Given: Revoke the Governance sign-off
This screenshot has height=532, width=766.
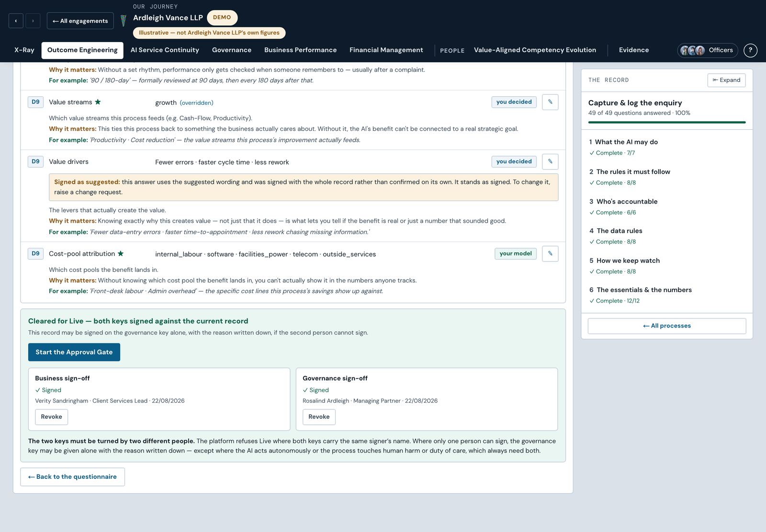Looking at the screenshot, I should tap(319, 417).
